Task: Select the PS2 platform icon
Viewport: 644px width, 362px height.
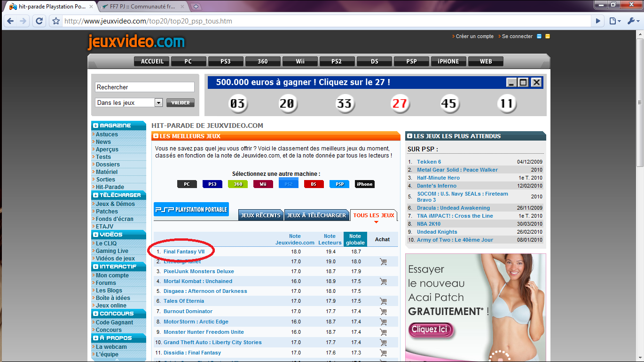Action: (289, 183)
